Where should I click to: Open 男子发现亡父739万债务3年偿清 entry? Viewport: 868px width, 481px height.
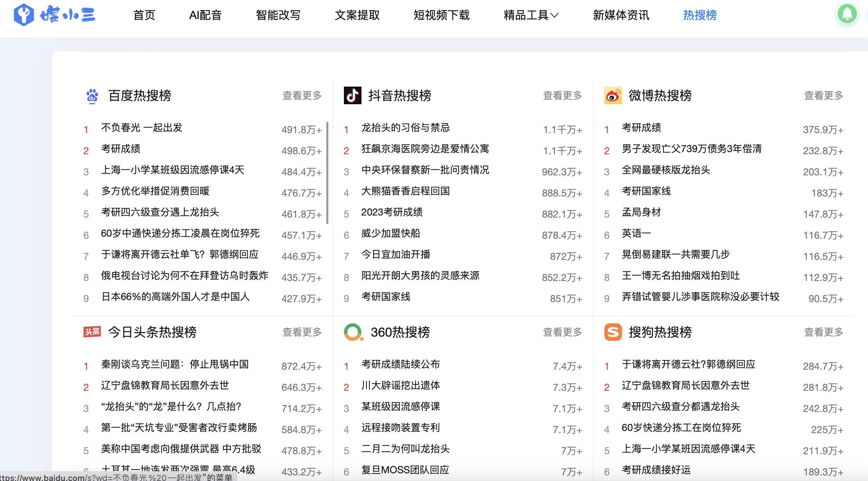tap(692, 149)
